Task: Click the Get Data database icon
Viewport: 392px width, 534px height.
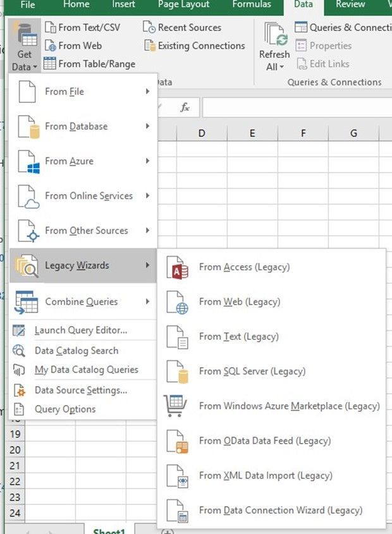Action: (25, 35)
